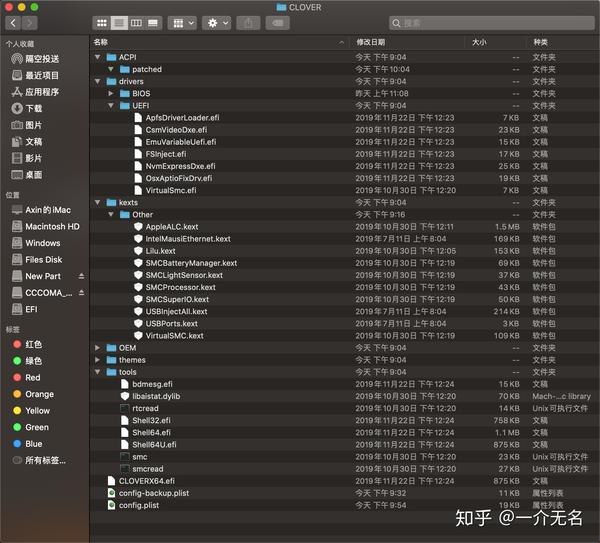Collapse the drivers folder
The width and height of the screenshot is (600, 543).
[x=98, y=81]
